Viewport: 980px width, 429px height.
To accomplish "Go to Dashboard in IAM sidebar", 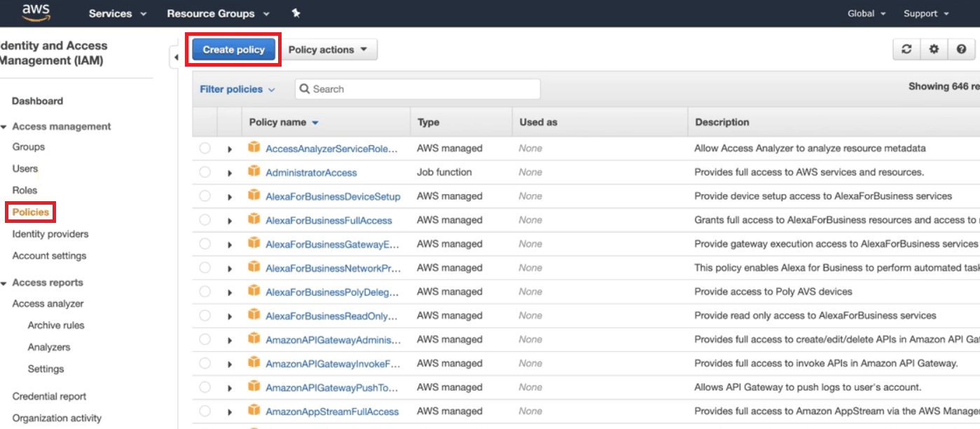I will click(x=38, y=101).
